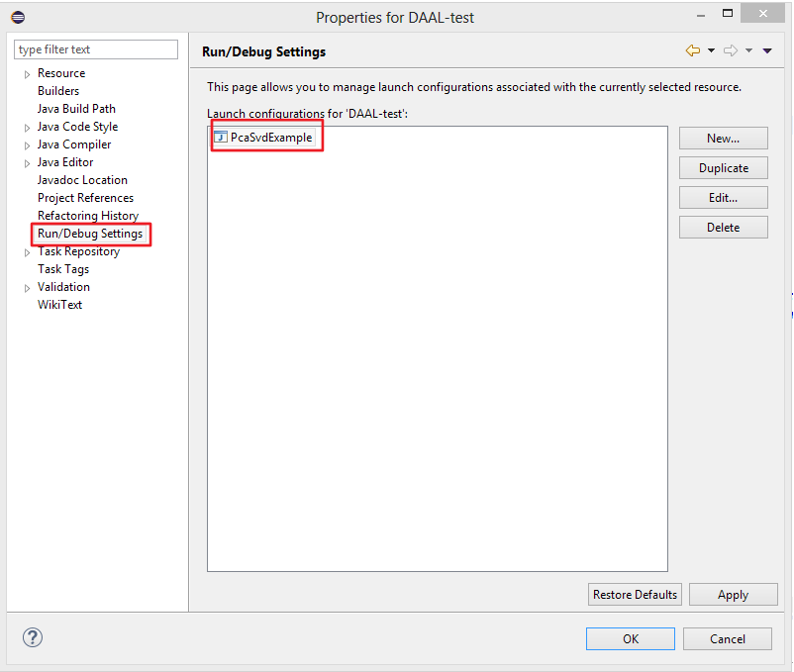Expand the Resource tree node

(x=27, y=74)
